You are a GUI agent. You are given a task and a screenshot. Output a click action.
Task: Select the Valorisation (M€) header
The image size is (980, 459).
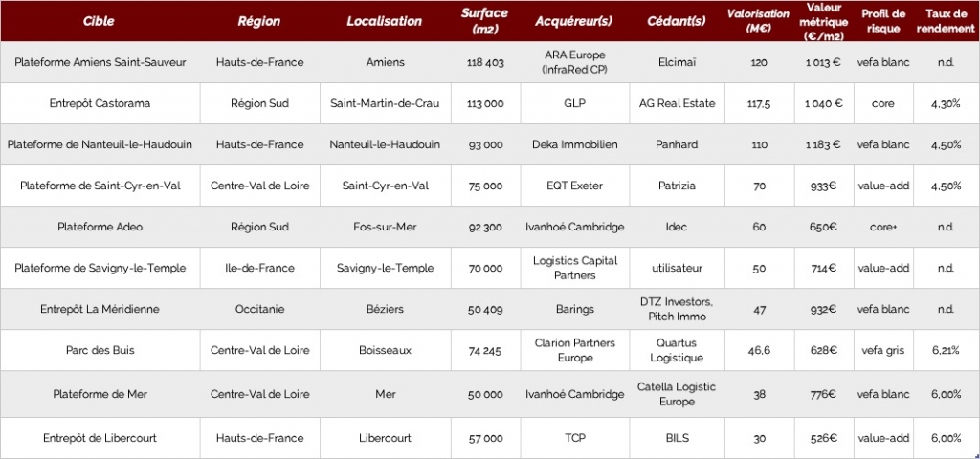point(759,21)
